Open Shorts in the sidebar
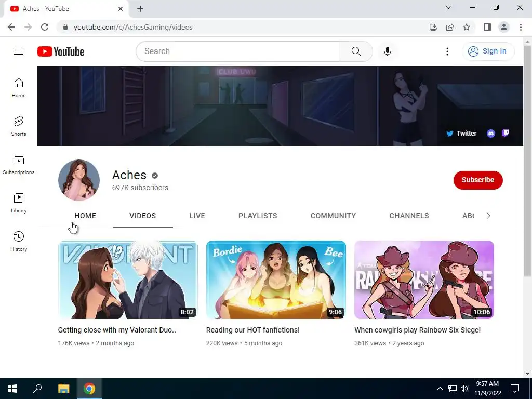Image resolution: width=532 pixels, height=399 pixels. 19,126
